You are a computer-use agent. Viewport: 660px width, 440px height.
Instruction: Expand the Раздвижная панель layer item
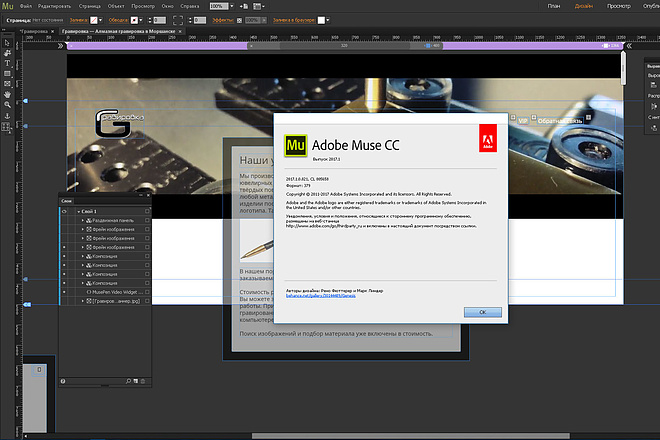coord(82,220)
